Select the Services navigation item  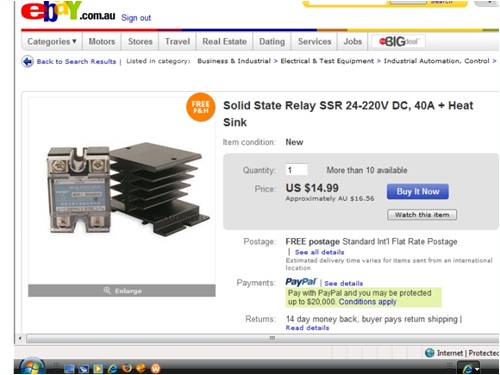pyautogui.click(x=314, y=42)
